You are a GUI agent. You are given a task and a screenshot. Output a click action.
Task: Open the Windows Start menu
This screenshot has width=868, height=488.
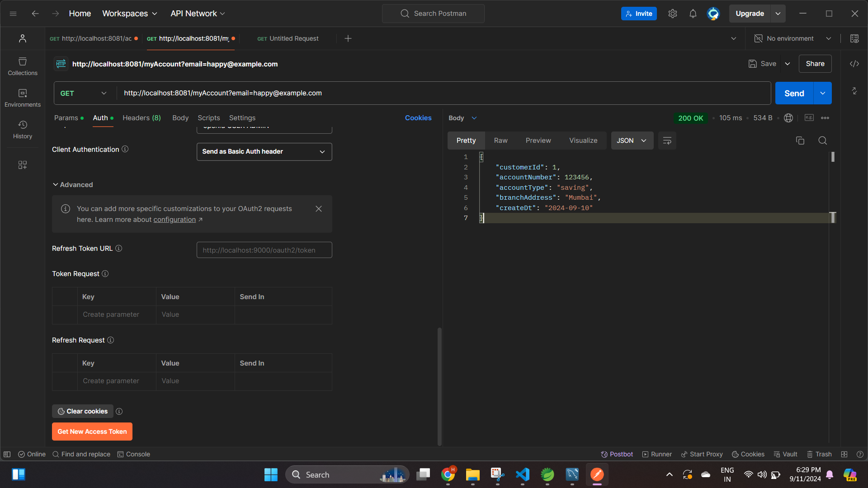[271, 474]
